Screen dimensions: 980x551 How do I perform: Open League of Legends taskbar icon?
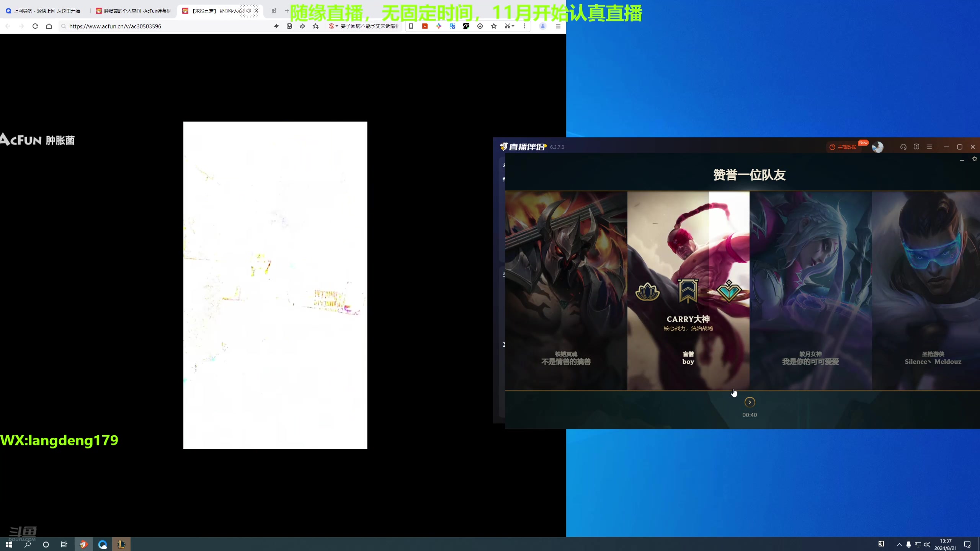pos(121,544)
